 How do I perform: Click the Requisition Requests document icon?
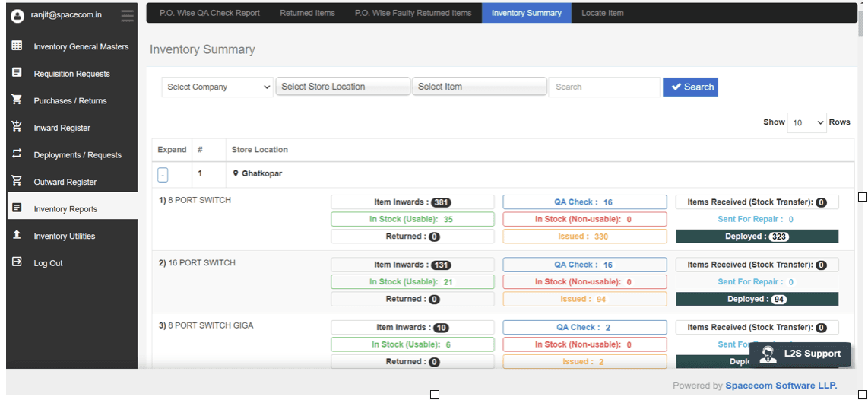pyautogui.click(x=17, y=73)
